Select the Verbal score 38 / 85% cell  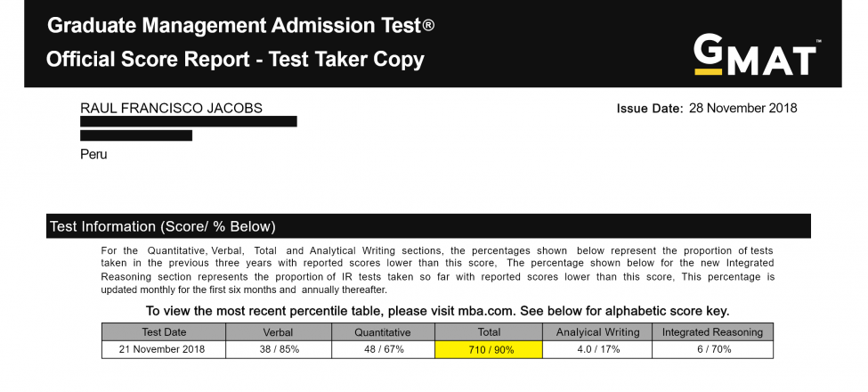pyautogui.click(x=277, y=349)
